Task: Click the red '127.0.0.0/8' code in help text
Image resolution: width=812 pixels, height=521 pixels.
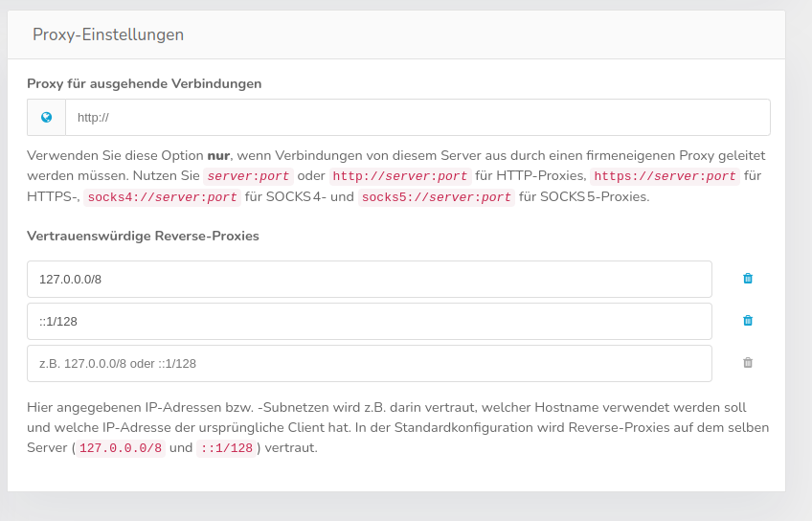Action: point(121,448)
